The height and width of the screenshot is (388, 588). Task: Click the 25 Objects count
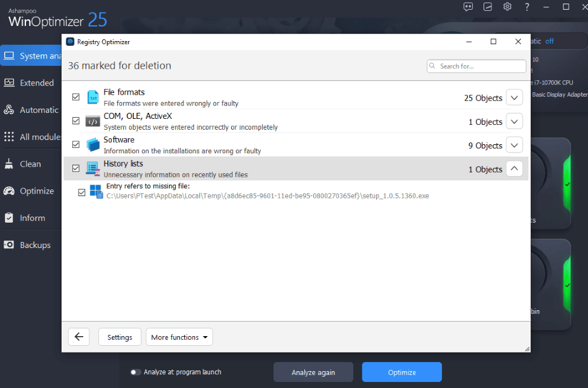pos(483,98)
